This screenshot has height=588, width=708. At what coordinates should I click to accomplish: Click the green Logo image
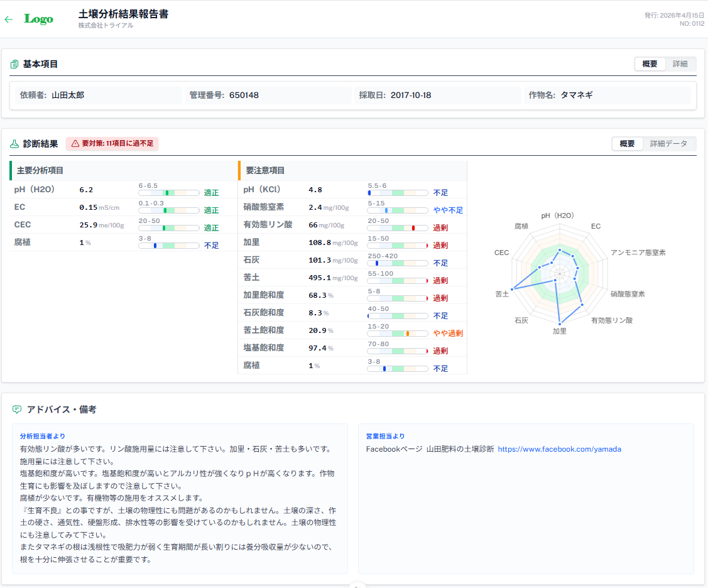point(39,19)
